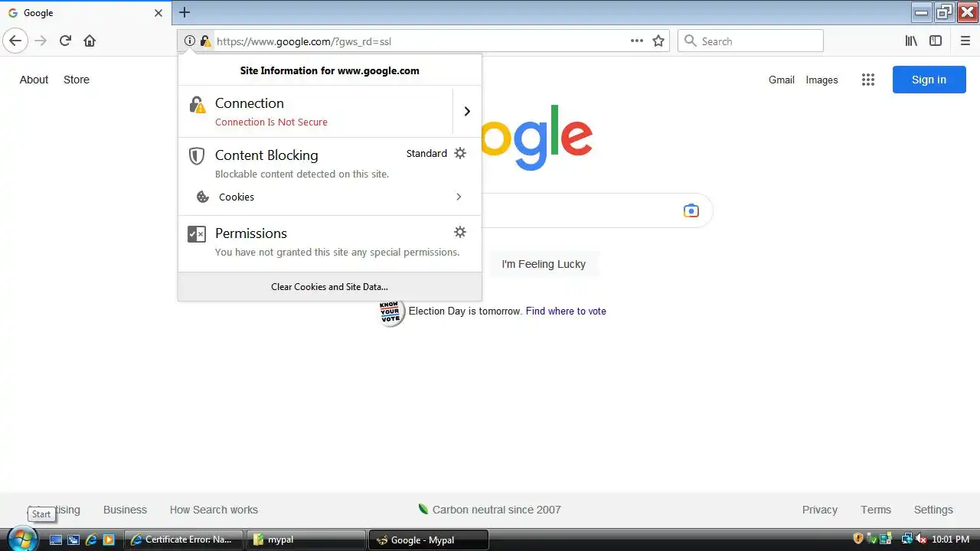The image size is (980, 551).
Task: Click the network connection tray icon
Action: tap(906, 539)
